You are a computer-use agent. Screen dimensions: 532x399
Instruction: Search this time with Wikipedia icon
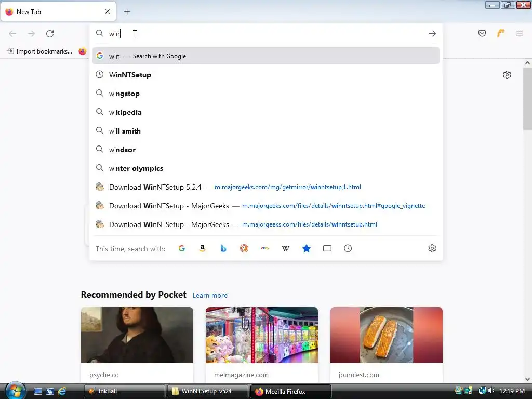pyautogui.click(x=286, y=248)
